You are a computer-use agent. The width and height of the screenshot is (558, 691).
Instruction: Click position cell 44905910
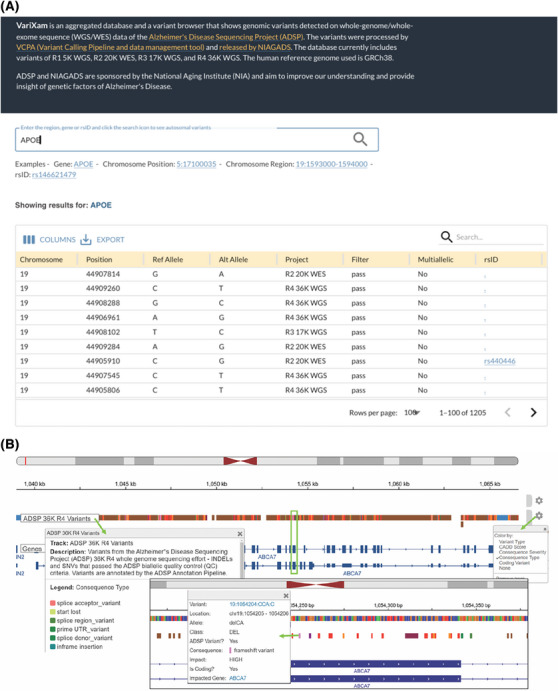pos(103,361)
